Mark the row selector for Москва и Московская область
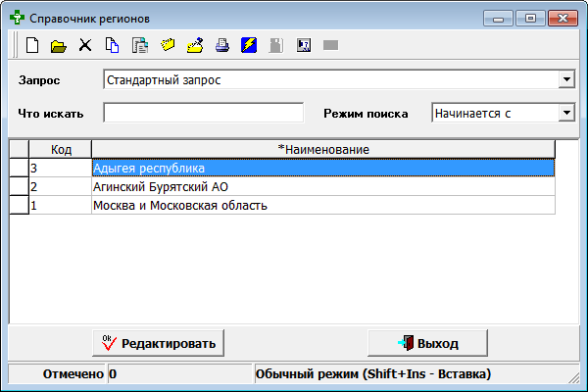This screenshot has height=392, width=588. [x=20, y=205]
